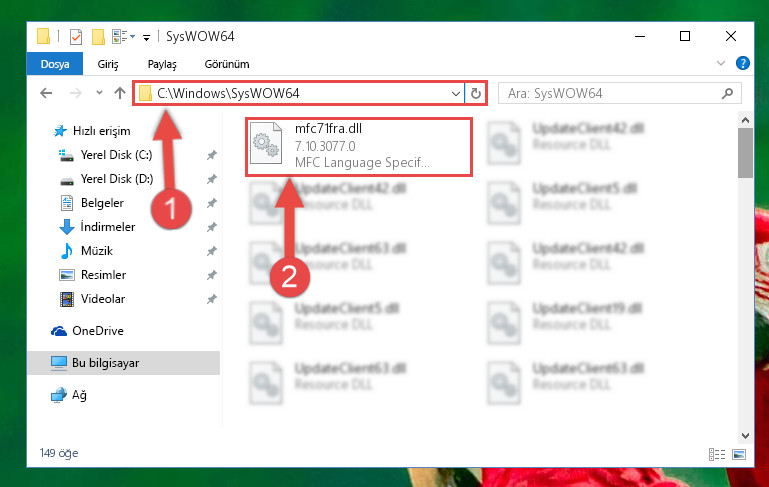Open Yerel Disk (C:) in the sidebar
769x487 pixels.
click(x=116, y=155)
